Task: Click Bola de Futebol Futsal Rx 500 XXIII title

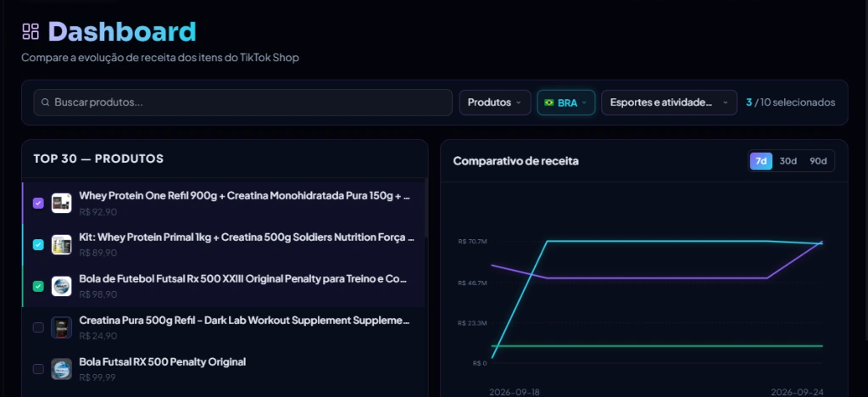Action: (243, 278)
